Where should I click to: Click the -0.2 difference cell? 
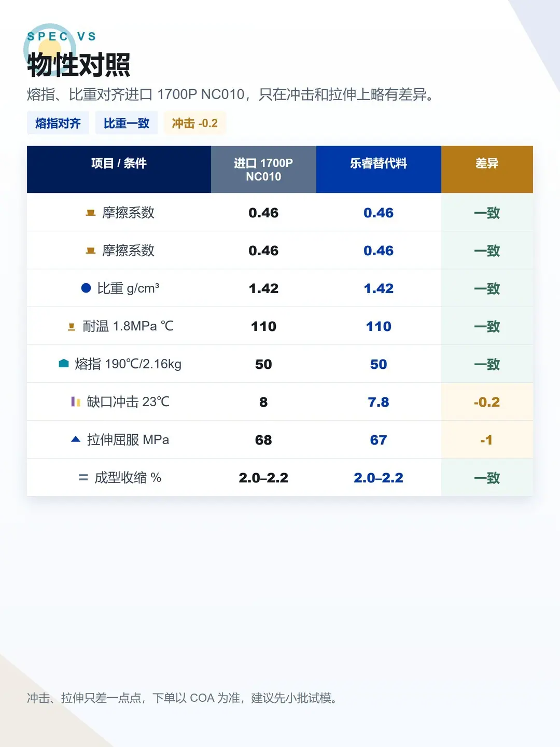pos(487,402)
